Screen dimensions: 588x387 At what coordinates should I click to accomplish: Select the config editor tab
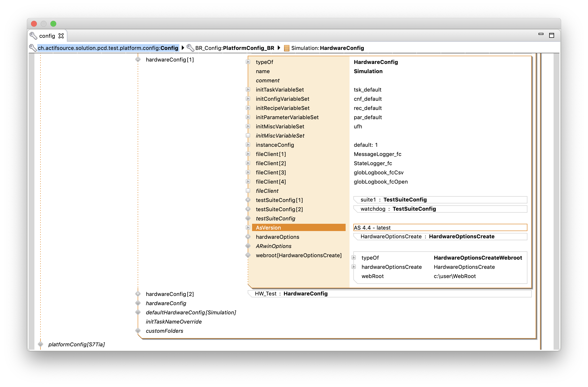47,36
